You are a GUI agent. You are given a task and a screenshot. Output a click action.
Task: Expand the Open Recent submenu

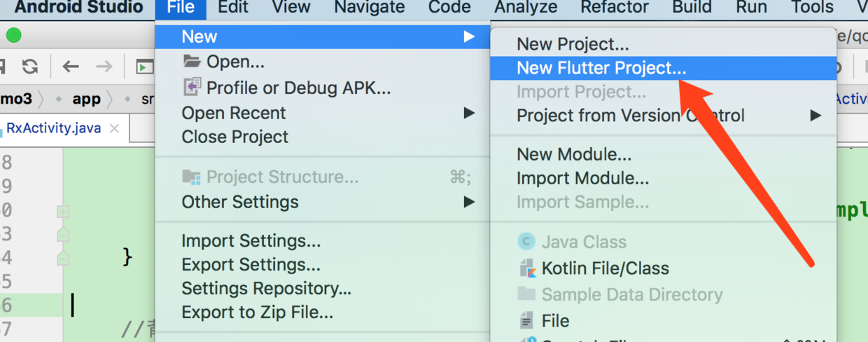468,113
